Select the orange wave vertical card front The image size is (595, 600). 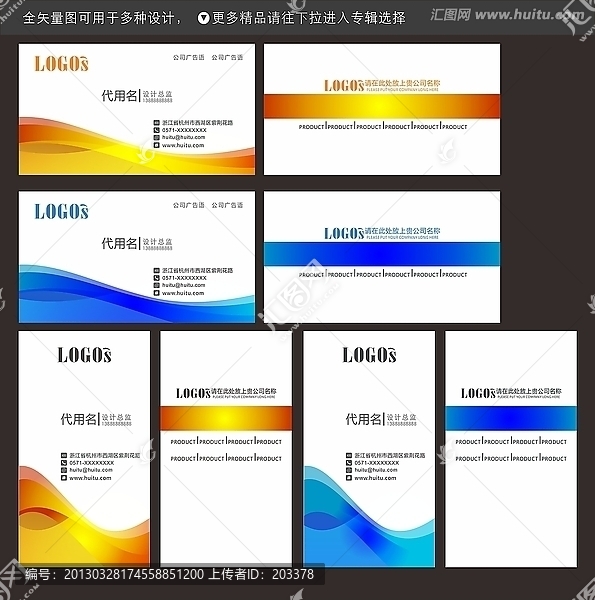pyautogui.click(x=84, y=449)
